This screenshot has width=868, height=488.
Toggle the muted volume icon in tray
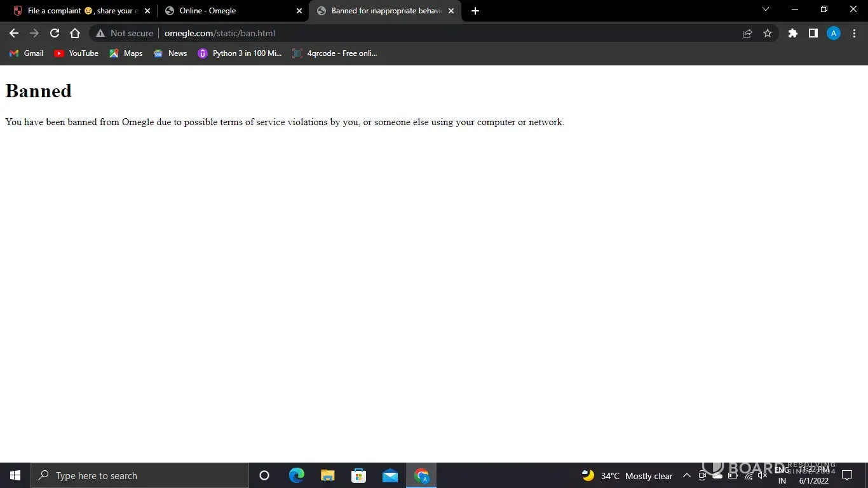click(x=763, y=475)
